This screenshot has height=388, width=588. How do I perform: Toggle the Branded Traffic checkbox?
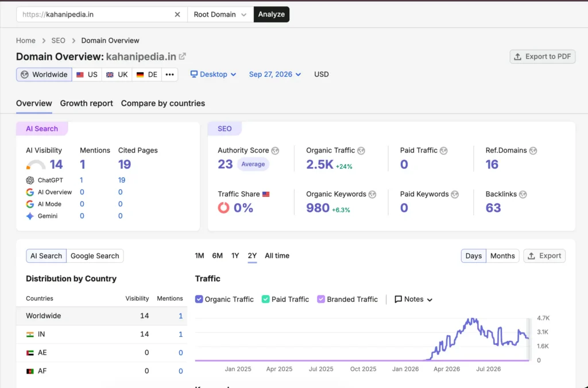321,299
